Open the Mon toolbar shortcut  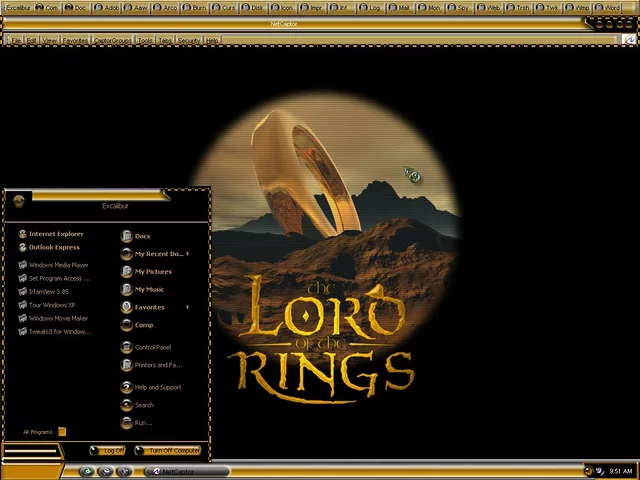pos(430,7)
